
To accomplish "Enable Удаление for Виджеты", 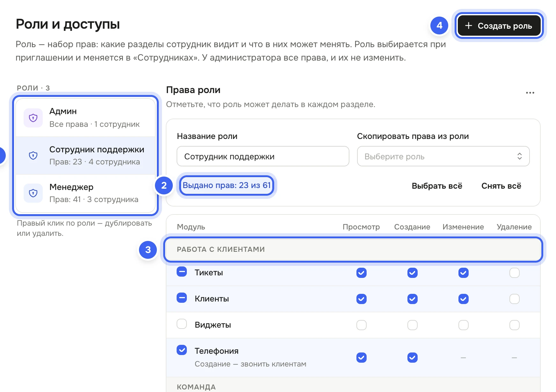I will click(x=515, y=325).
